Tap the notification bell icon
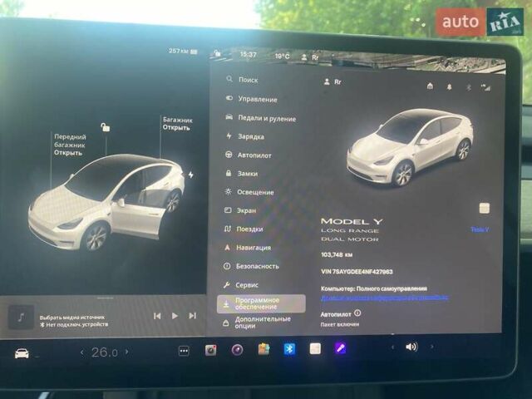532x399 pixels. click(449, 86)
